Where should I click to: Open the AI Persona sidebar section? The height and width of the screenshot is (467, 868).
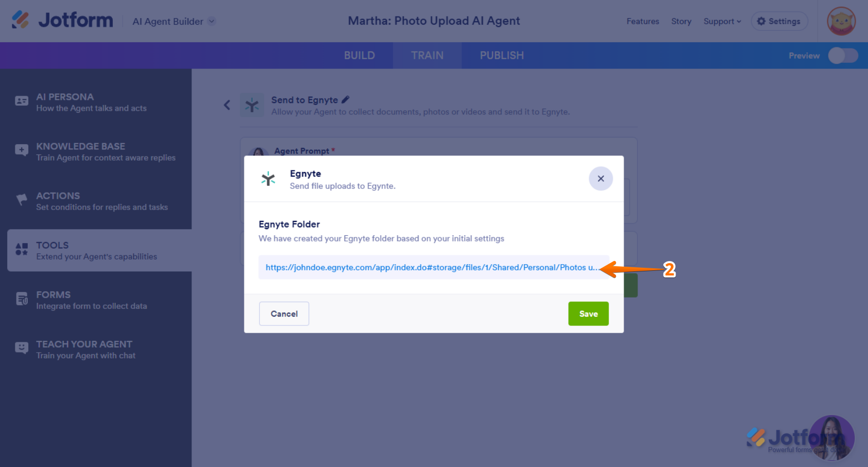tap(91, 102)
